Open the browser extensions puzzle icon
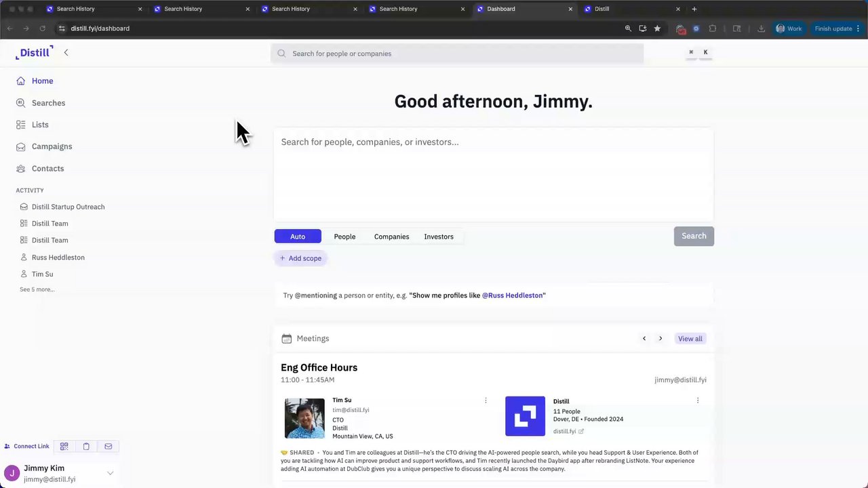This screenshot has height=488, width=868. 713,28
